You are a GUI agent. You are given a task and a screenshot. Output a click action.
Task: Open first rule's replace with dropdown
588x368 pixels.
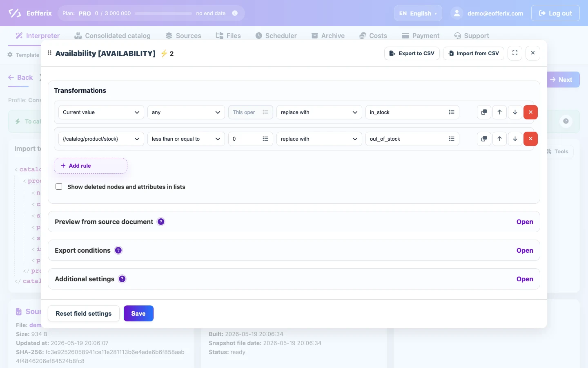click(319, 112)
